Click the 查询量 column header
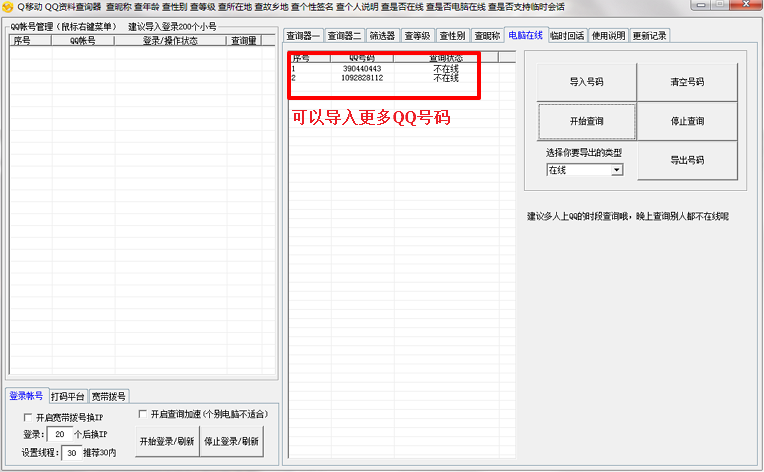 click(x=244, y=41)
